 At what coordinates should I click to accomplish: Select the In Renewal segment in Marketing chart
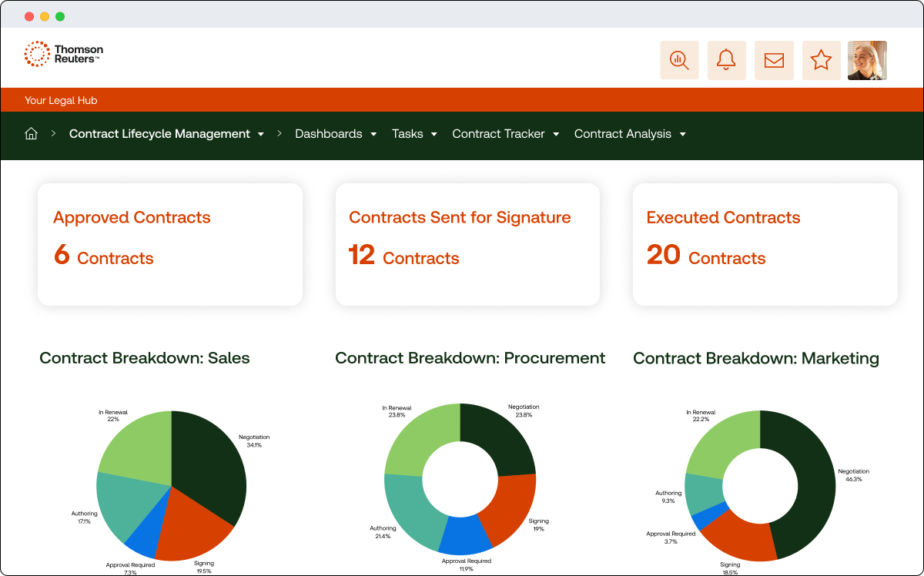(x=720, y=443)
